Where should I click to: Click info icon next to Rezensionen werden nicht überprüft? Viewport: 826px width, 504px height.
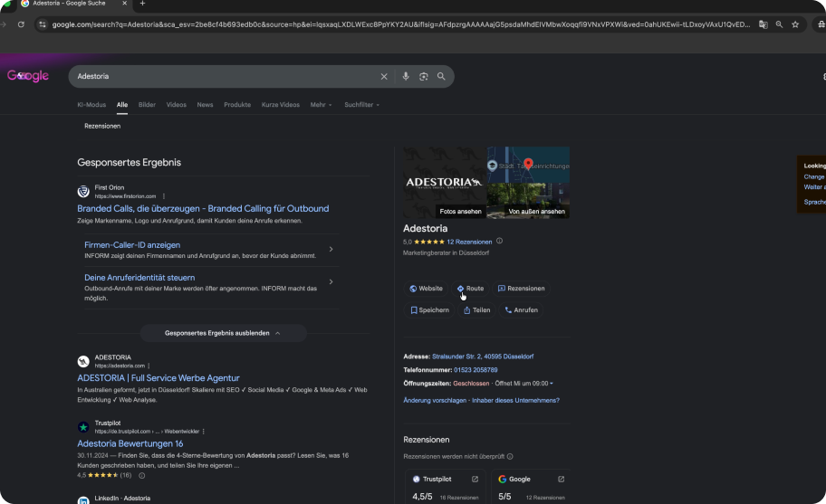pos(510,457)
